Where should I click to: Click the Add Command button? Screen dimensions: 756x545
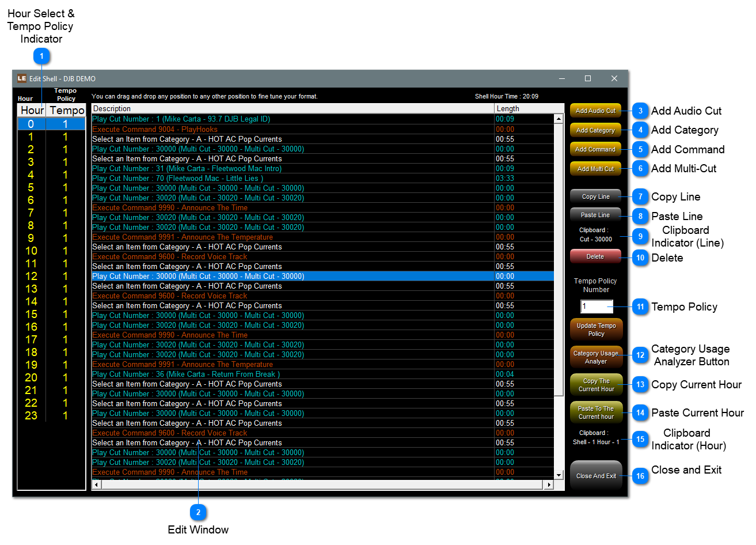click(x=595, y=149)
